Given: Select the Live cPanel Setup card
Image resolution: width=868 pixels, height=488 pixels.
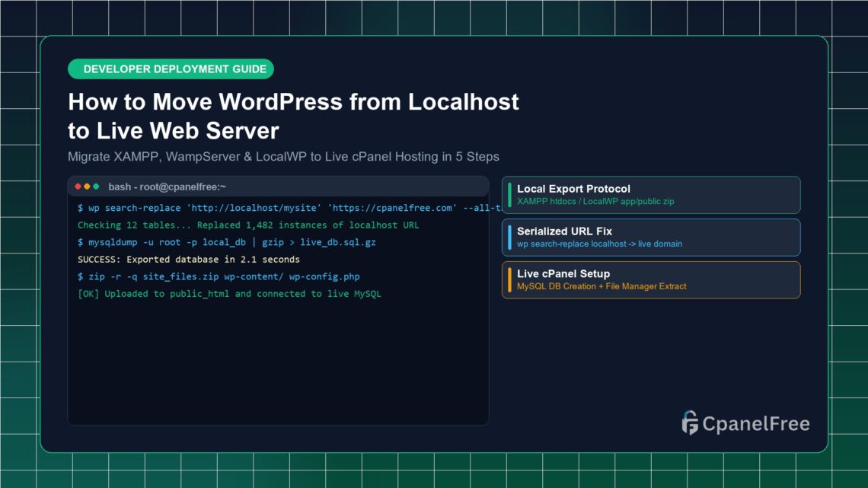Looking at the screenshot, I should [651, 280].
